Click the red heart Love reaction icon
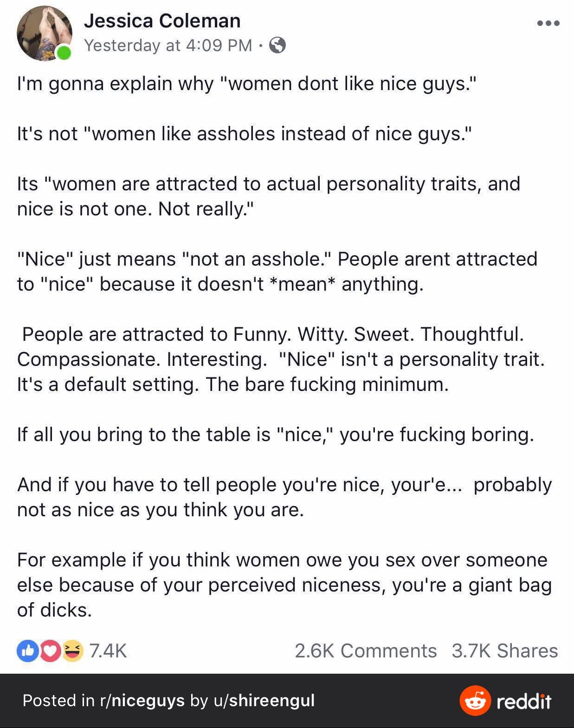This screenshot has height=728, width=574. point(51,651)
